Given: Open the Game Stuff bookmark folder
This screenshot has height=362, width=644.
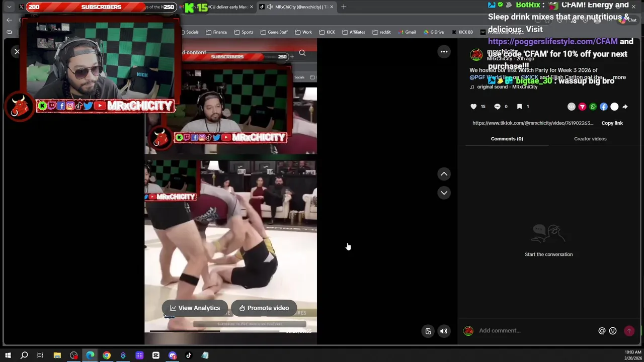Looking at the screenshot, I should tap(274, 32).
